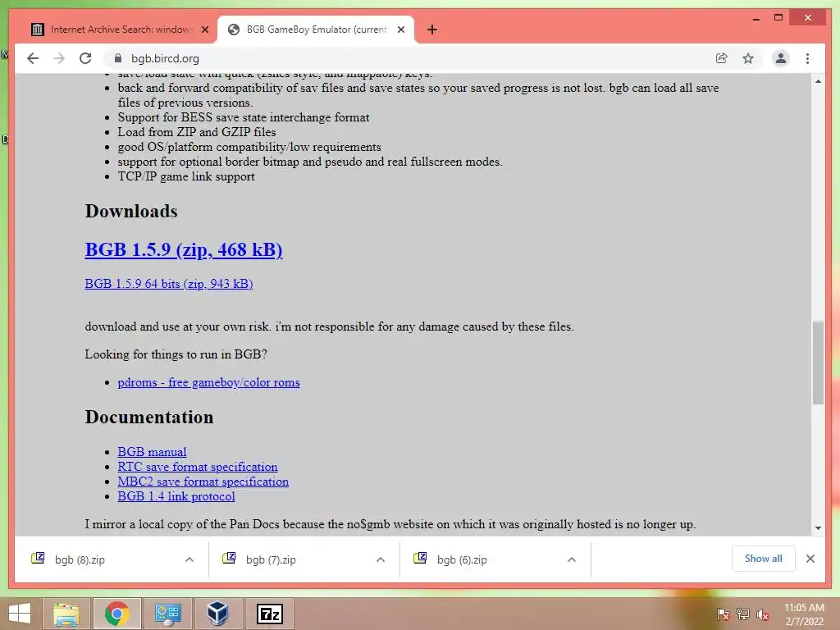The width and height of the screenshot is (840, 630).
Task: Open a new browser tab
Action: tap(432, 30)
